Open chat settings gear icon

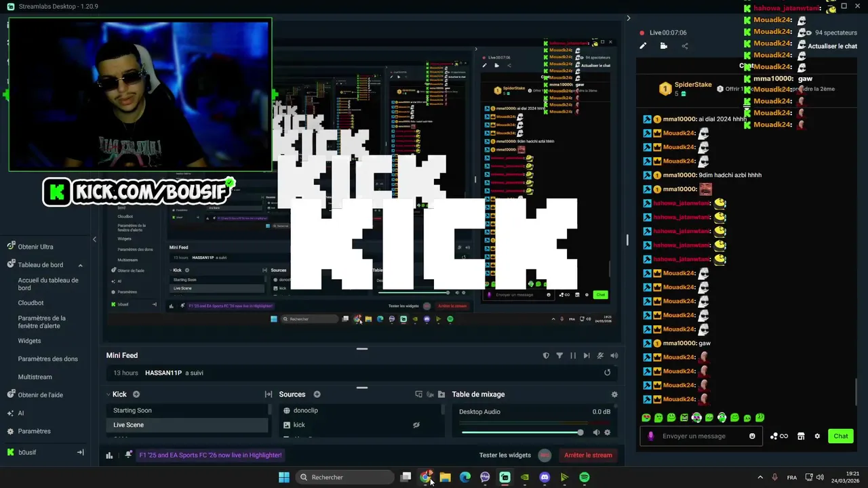817,436
